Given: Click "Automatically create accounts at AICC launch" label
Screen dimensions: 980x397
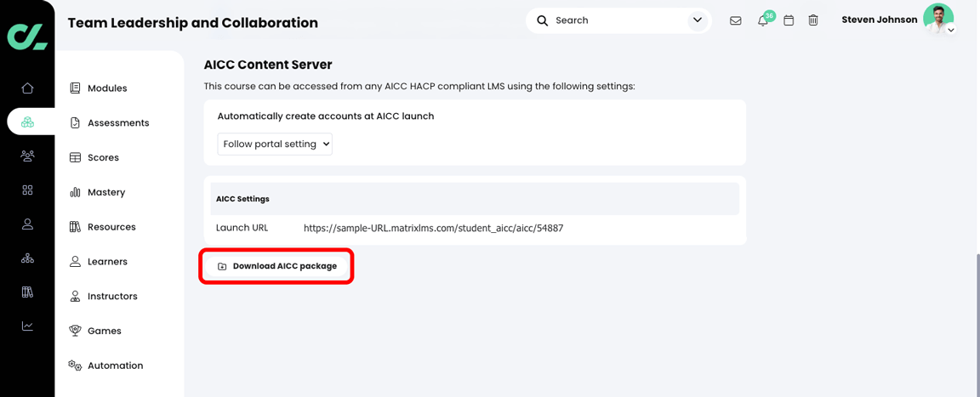Looking at the screenshot, I should [326, 116].
